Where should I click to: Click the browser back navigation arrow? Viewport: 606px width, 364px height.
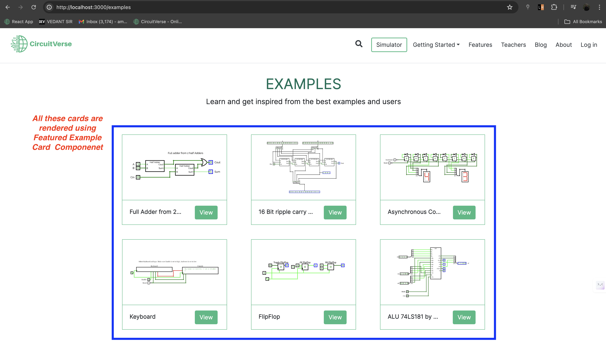pos(8,7)
